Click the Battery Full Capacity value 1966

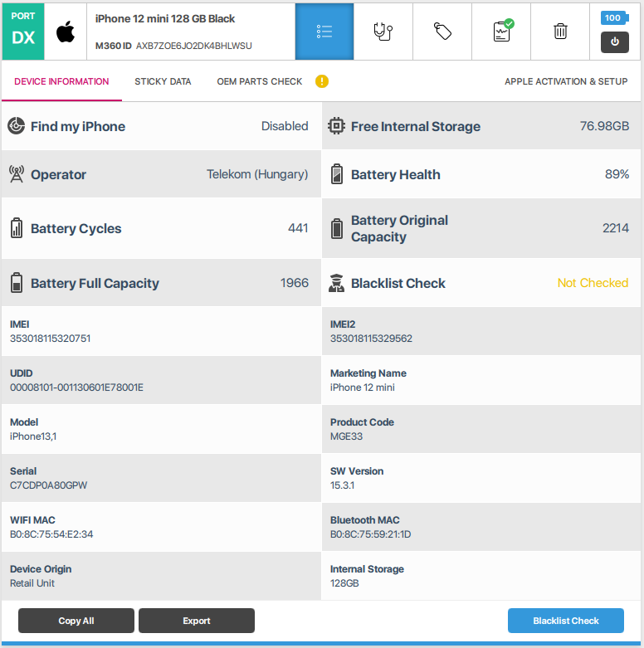tap(295, 283)
